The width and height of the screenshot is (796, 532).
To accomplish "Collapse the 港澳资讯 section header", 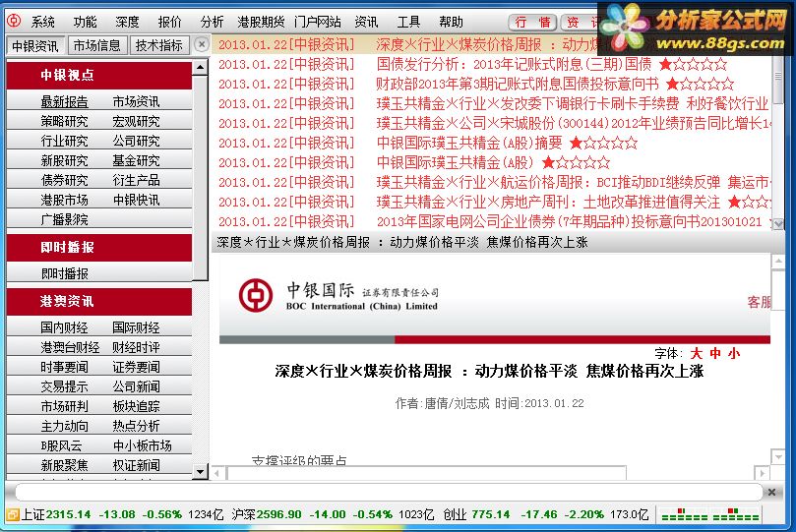I will [99, 301].
